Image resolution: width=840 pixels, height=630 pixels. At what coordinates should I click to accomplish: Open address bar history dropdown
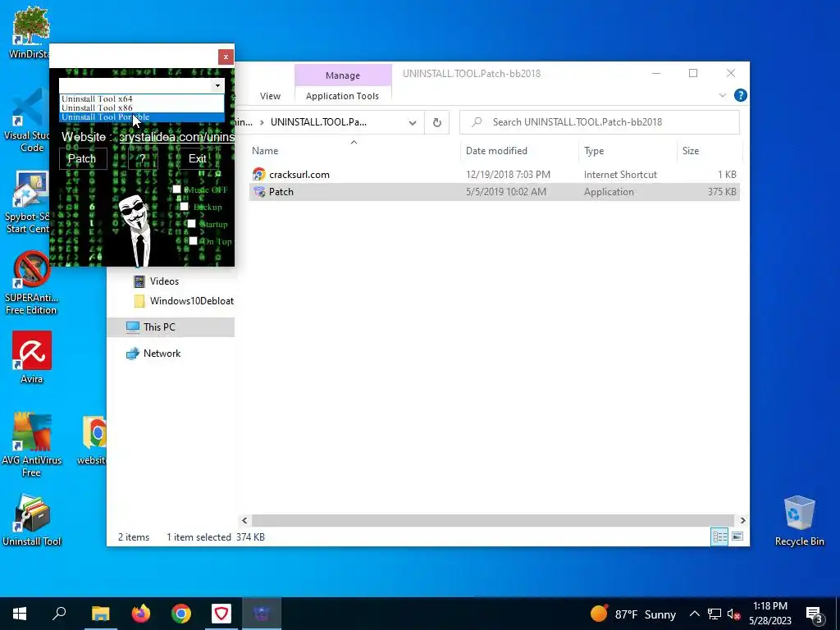tap(413, 123)
